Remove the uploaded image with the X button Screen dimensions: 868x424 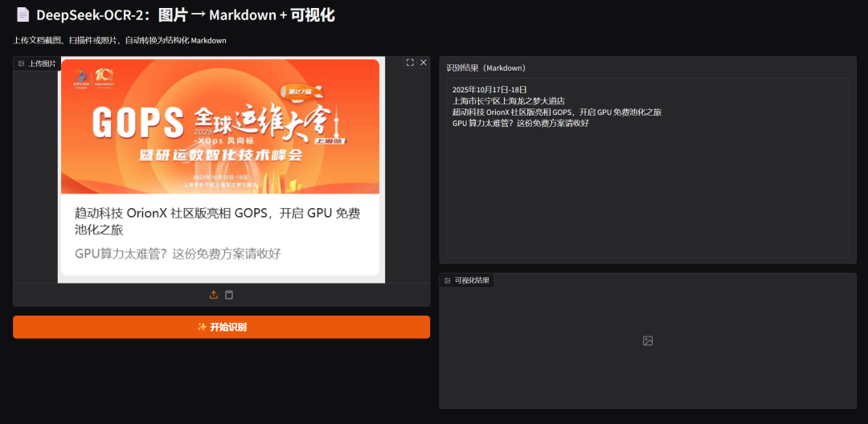click(x=424, y=63)
